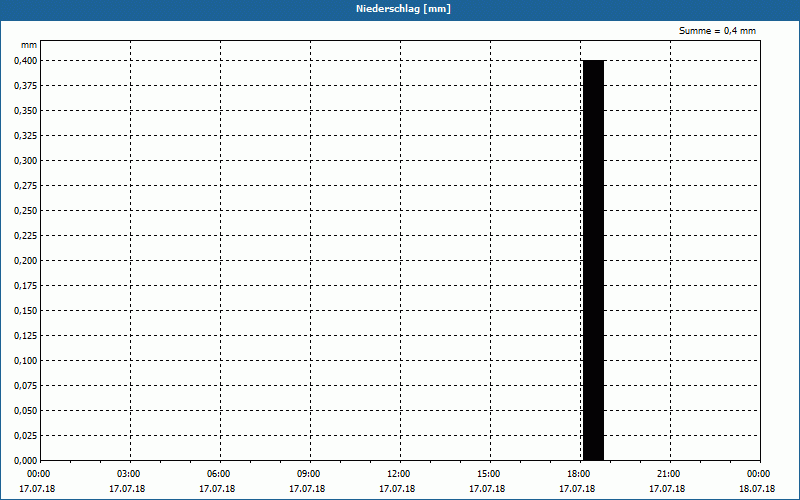Click the 0,025 y-axis label
This screenshot has height=500, width=800.
tap(26, 436)
